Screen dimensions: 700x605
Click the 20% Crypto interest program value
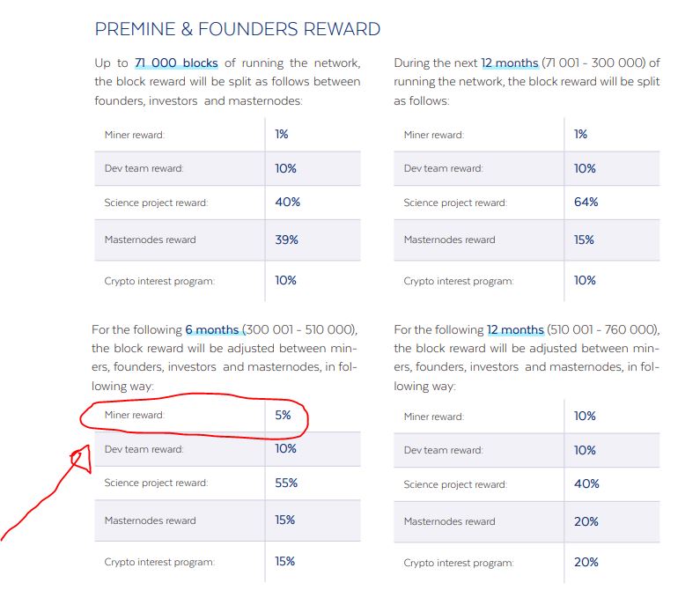point(586,562)
